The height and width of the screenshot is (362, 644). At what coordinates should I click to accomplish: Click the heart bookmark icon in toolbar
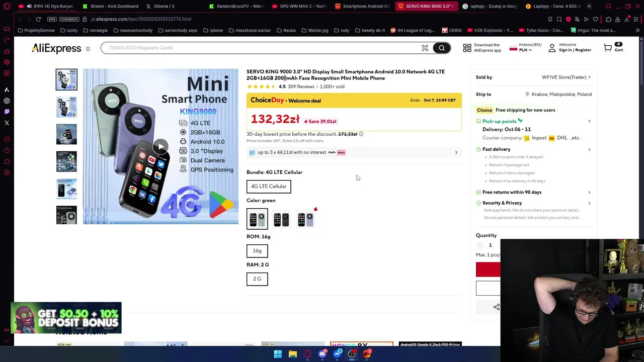pos(595,19)
